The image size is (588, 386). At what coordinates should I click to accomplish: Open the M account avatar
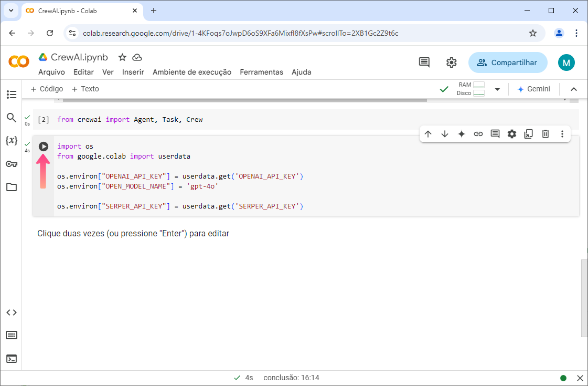566,62
